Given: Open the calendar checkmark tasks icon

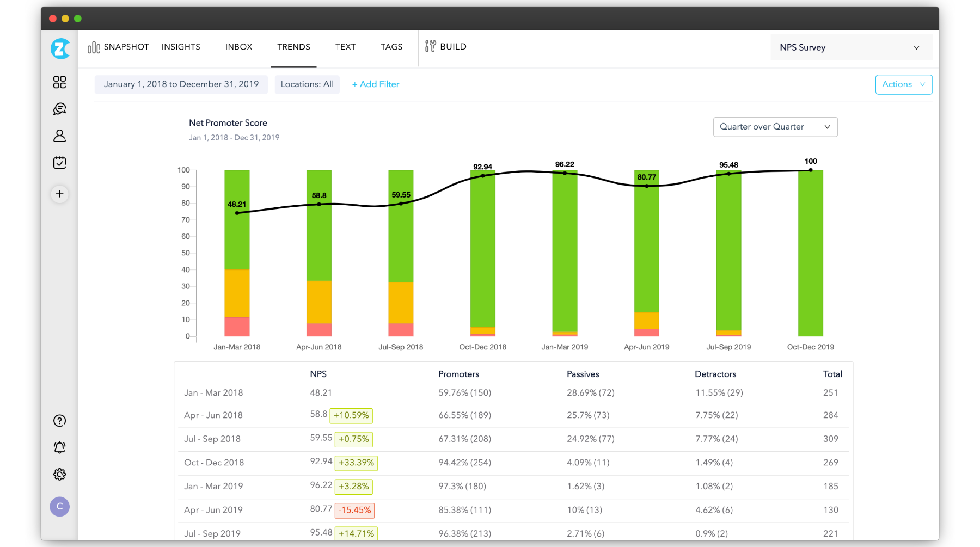Looking at the screenshot, I should coord(59,163).
